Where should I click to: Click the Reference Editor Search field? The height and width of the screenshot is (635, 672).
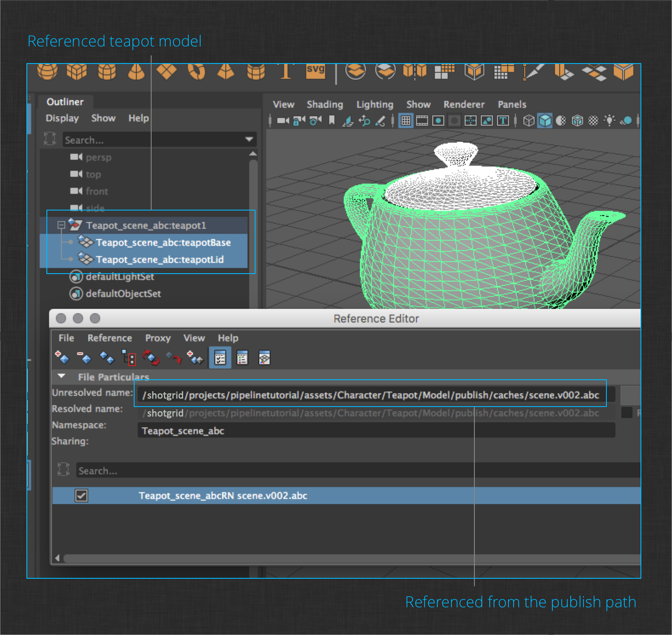tap(358, 470)
